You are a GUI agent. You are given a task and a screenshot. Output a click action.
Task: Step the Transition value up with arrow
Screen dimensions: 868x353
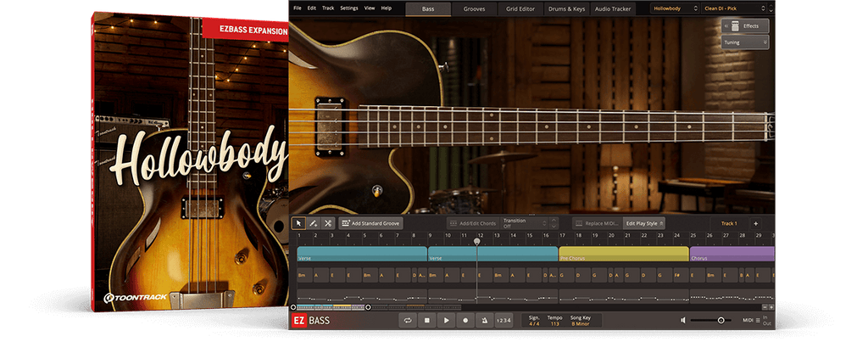[x=554, y=220]
